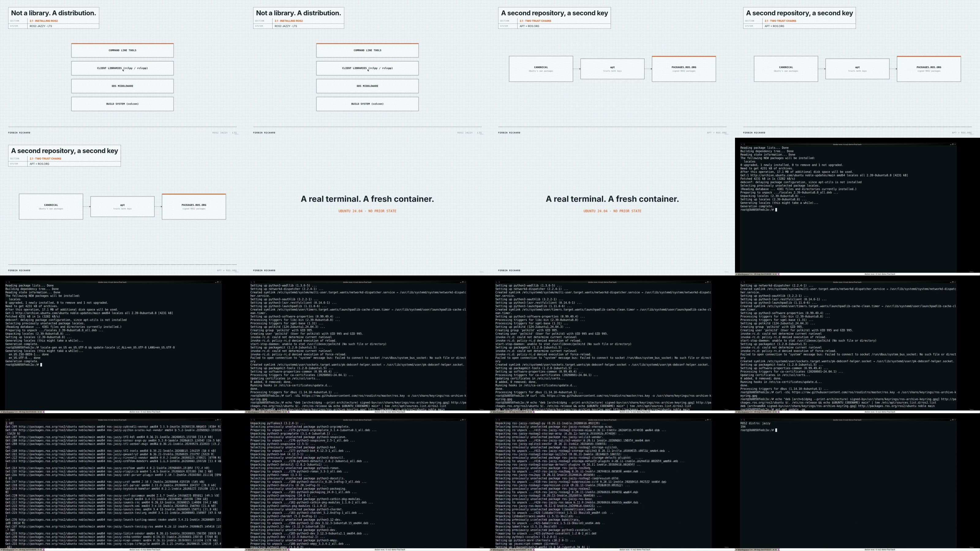Viewport: 980px width, 551px height.
Task: Window menu dot in the locale-gen terminal
Action: pos(6,282)
